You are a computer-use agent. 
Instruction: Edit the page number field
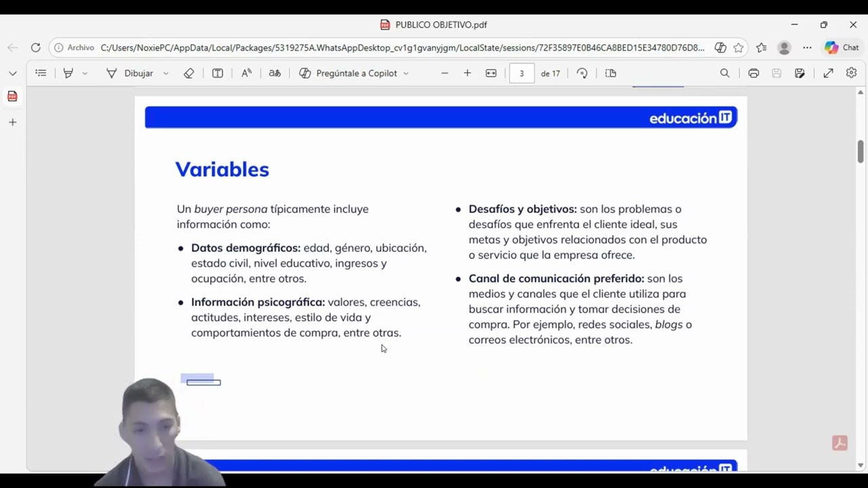[x=521, y=73]
